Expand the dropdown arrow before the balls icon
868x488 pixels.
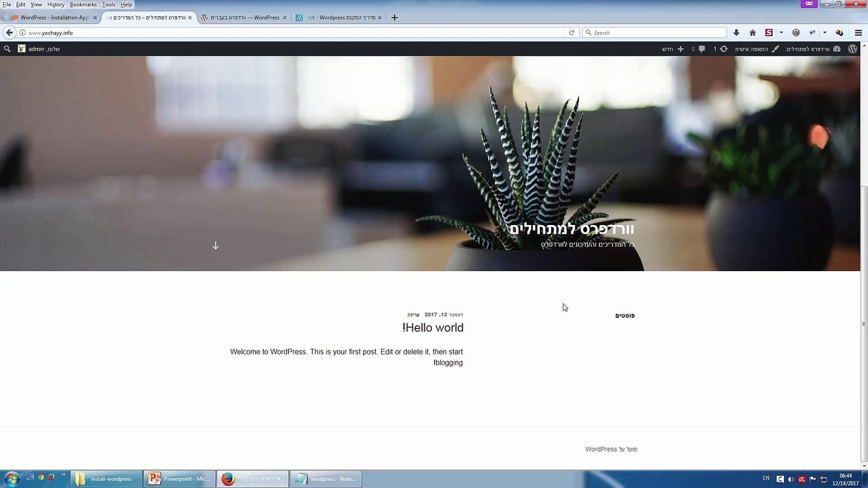(x=825, y=33)
